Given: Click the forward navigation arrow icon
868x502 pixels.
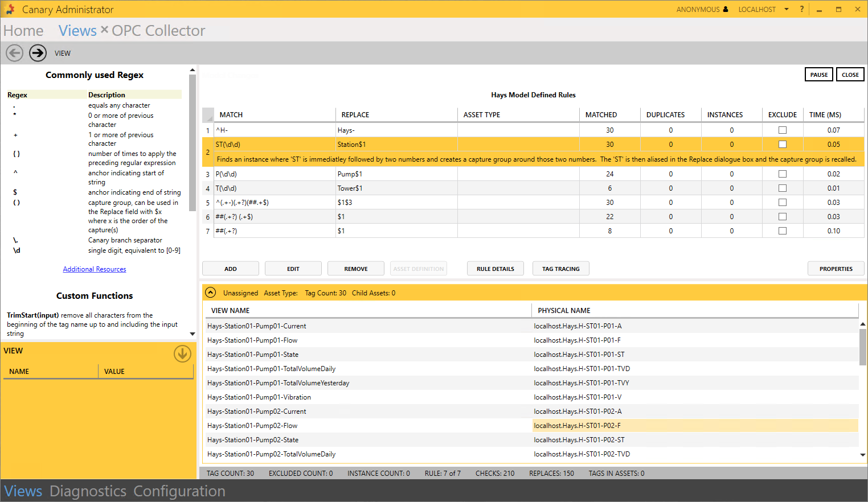Looking at the screenshot, I should point(38,53).
